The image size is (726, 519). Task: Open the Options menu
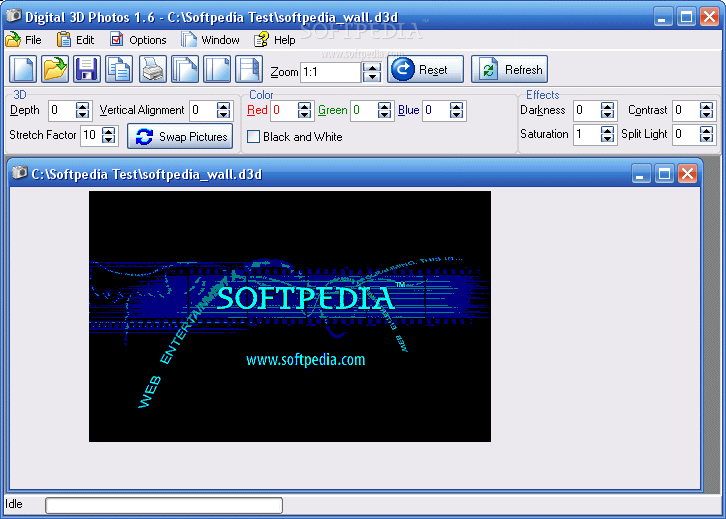click(x=138, y=40)
